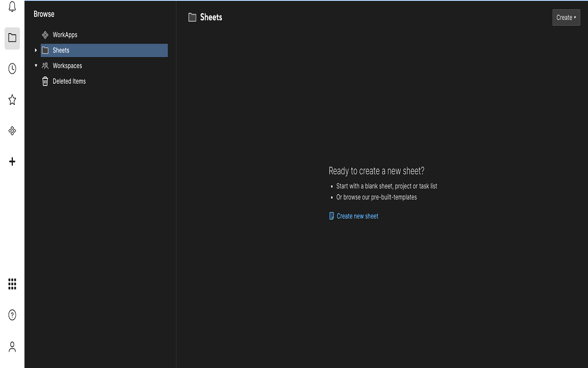Open the Create dropdown menu

566,17
